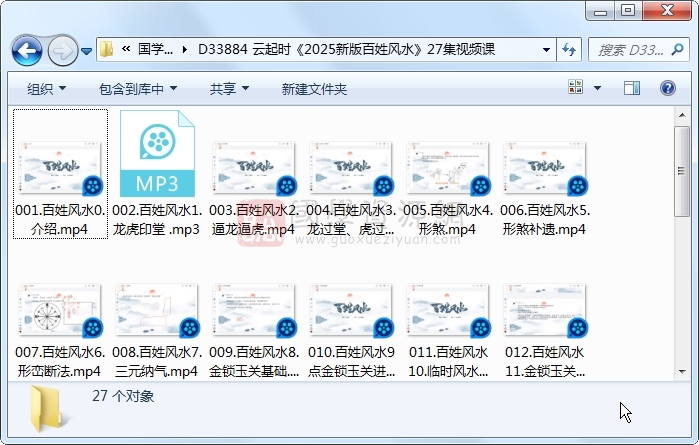Click the file name 005.百姓风水4.形煞.mp4
This screenshot has height=445, width=699.
pos(448,219)
